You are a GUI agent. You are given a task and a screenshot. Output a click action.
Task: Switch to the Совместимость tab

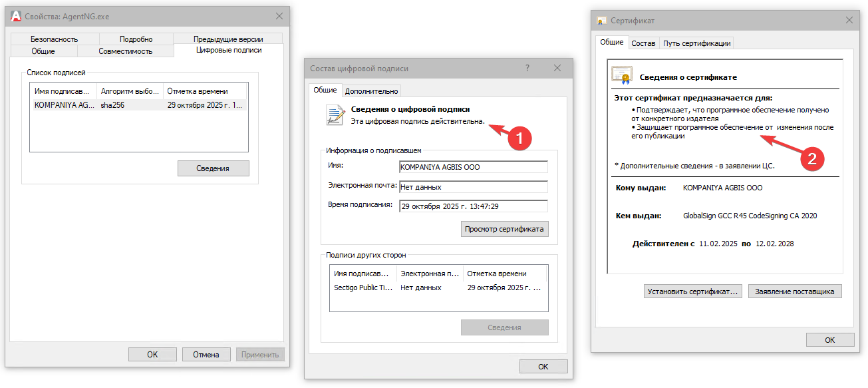pos(126,49)
